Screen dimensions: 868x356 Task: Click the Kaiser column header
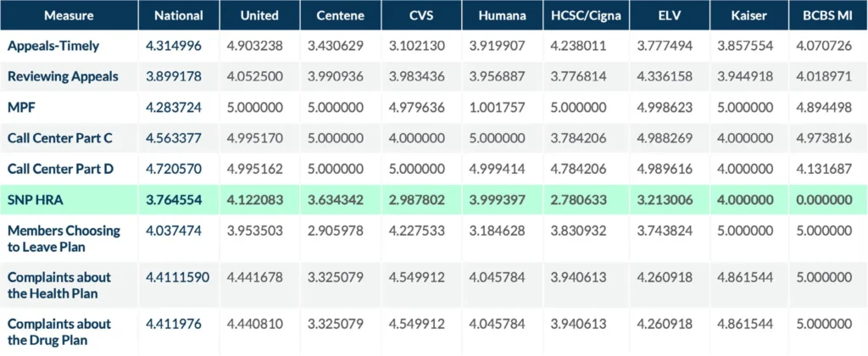(x=748, y=16)
